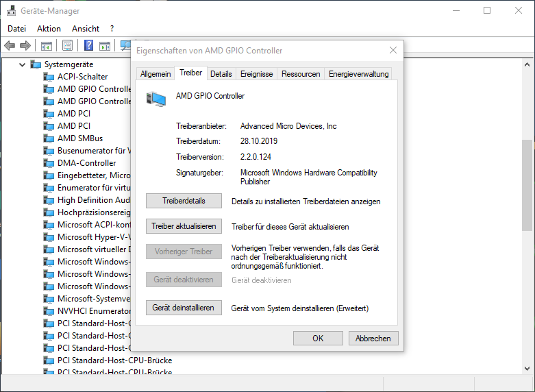The width and height of the screenshot is (535, 392).
Task: Switch to the Details tab
Action: point(221,74)
